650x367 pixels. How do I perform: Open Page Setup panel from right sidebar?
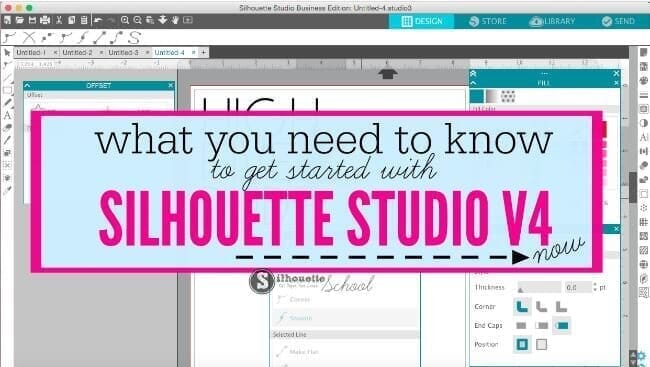[x=644, y=53]
